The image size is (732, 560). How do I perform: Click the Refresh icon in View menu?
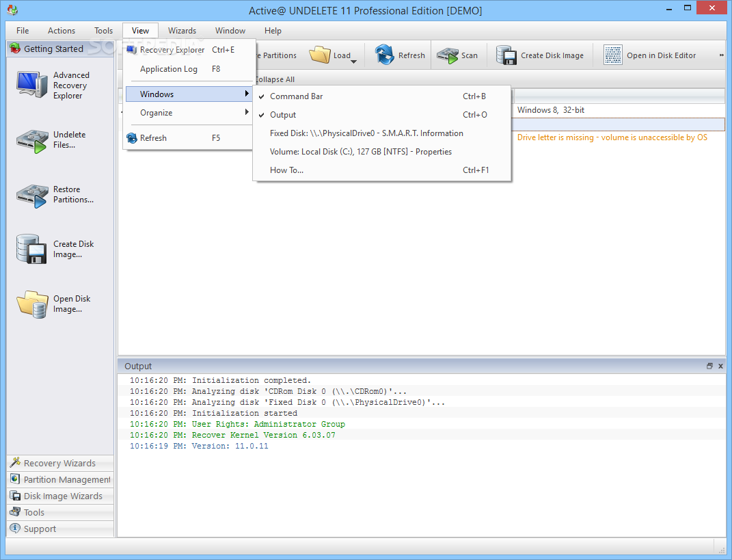click(132, 138)
